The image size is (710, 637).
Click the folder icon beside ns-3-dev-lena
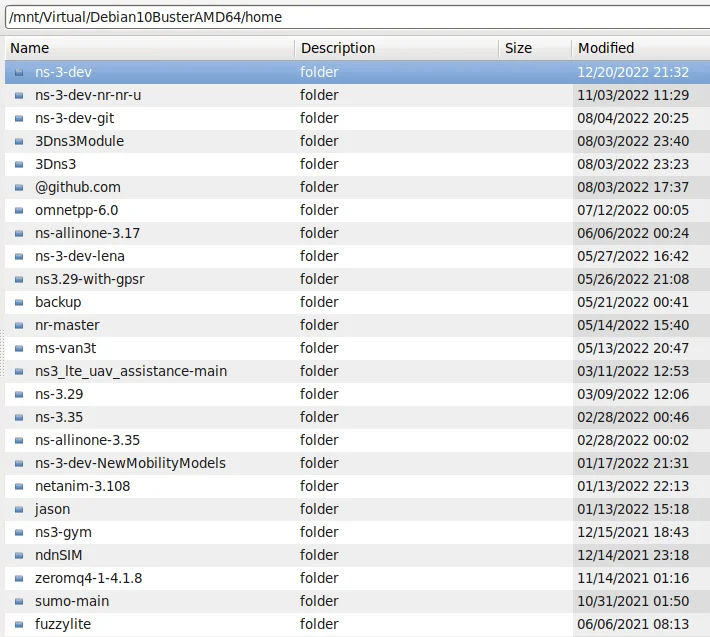[19, 256]
